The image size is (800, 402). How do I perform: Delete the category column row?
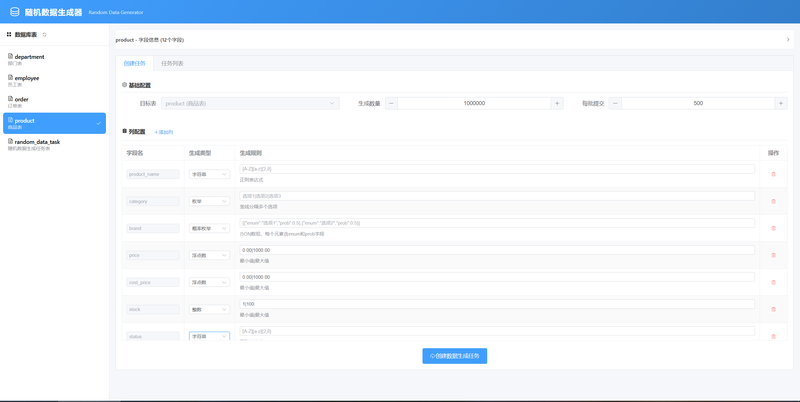(773, 201)
